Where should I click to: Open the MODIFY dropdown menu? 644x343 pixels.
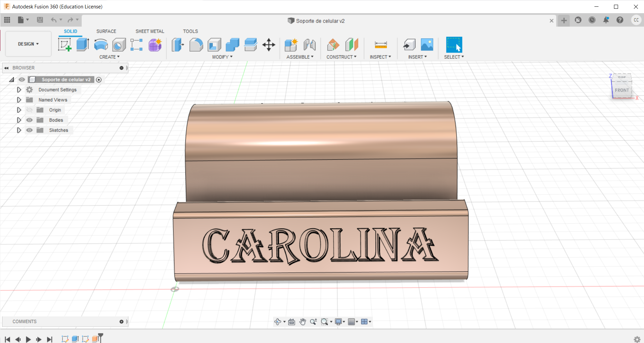tap(222, 57)
